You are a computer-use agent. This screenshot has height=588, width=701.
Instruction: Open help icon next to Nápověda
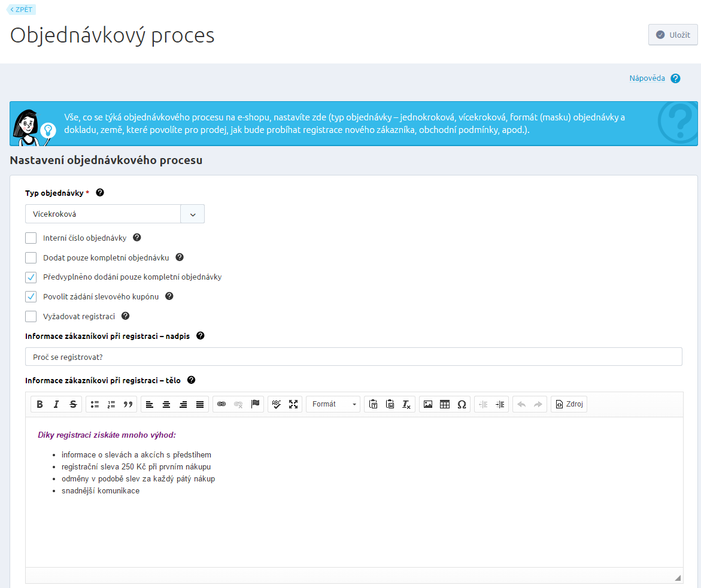pyautogui.click(x=675, y=78)
